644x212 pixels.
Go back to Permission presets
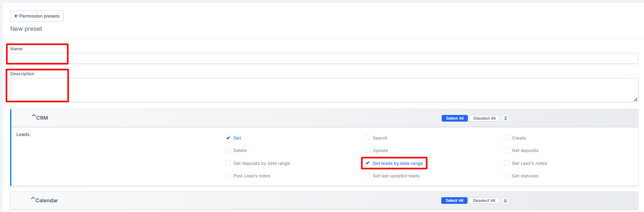(37, 16)
